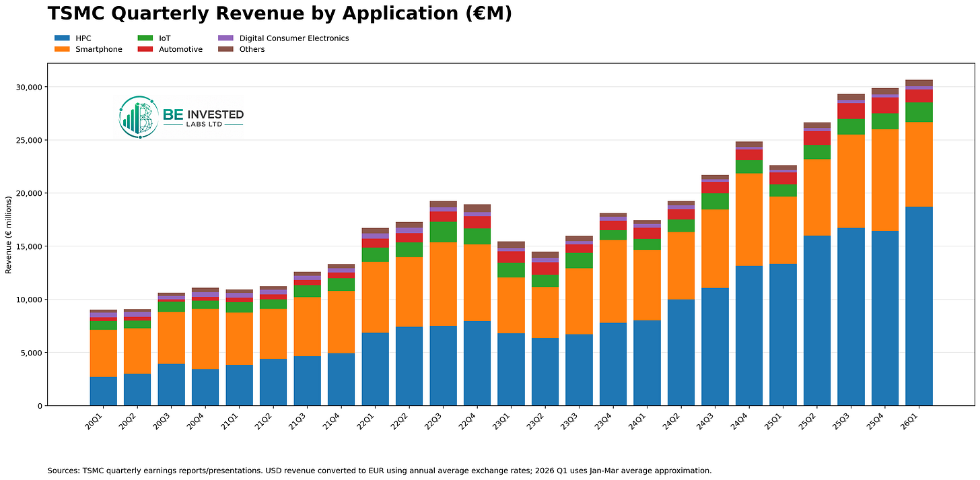980x480 pixels.
Task: Click the 'Others' legend label
Action: pos(252,49)
